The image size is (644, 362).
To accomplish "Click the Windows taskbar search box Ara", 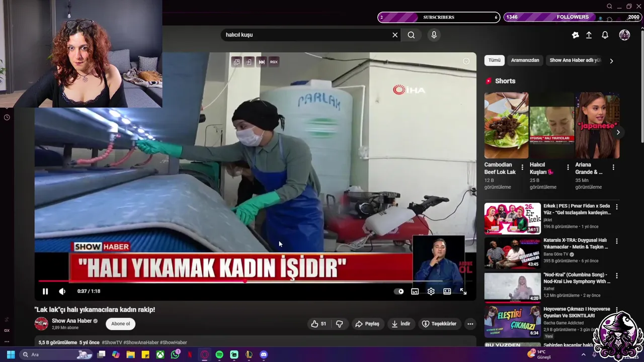I will pos(56,354).
